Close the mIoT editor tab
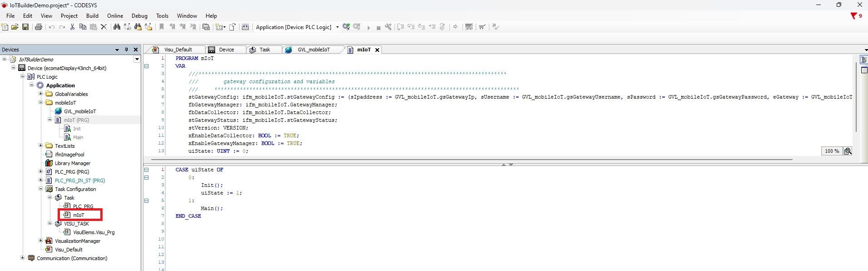This screenshot has width=868, height=271. 377,50
